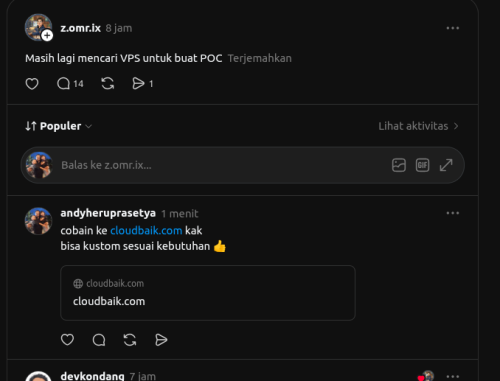The width and height of the screenshot is (500, 381).
Task: Open the Populer sort dropdown
Action: point(58,126)
